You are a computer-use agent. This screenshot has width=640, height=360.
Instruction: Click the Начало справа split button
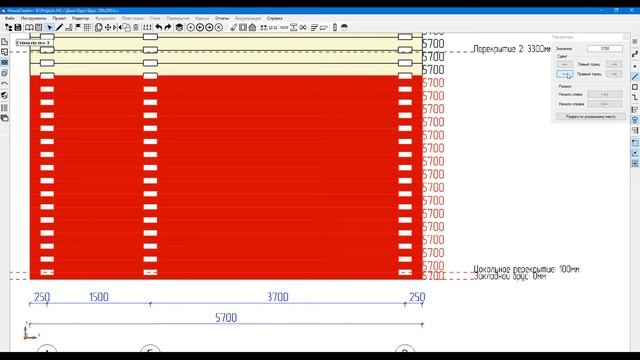click(x=605, y=104)
